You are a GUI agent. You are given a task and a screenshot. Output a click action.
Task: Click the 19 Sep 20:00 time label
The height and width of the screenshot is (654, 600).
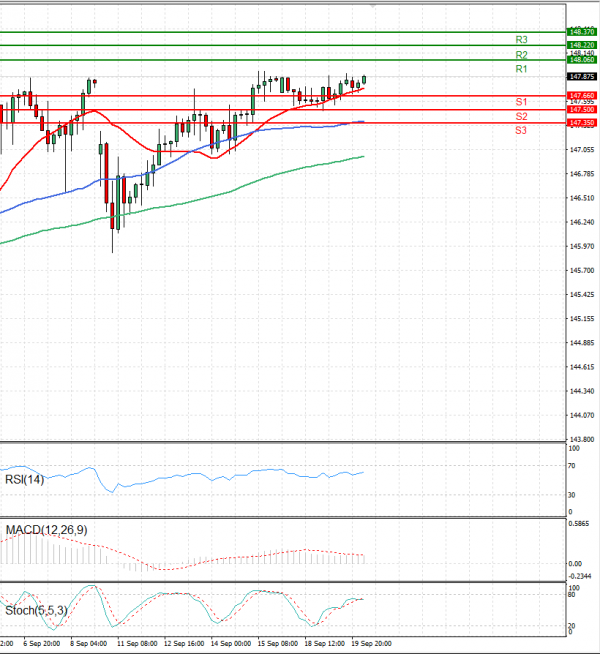(x=373, y=644)
